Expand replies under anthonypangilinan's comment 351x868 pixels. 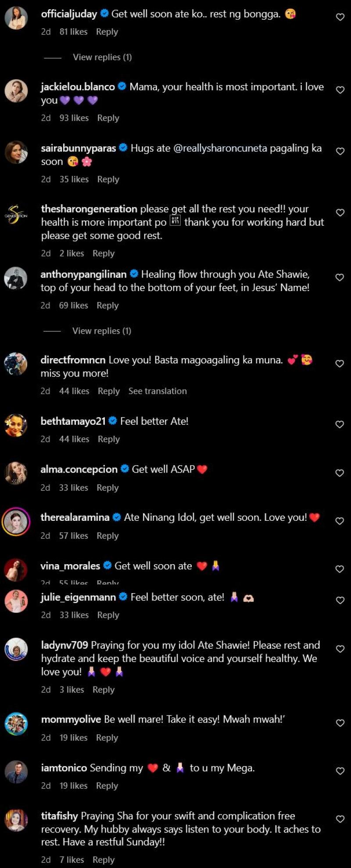pos(101,331)
